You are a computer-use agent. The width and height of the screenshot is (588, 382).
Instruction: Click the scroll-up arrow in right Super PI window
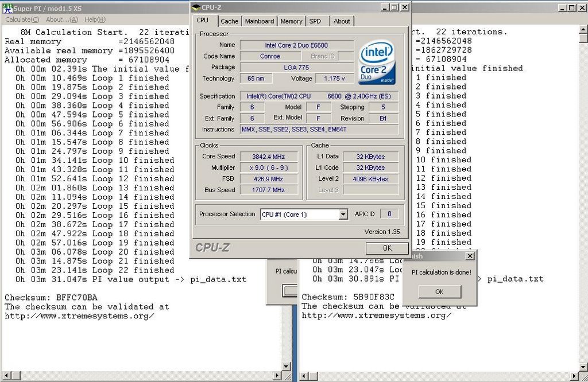click(x=583, y=29)
